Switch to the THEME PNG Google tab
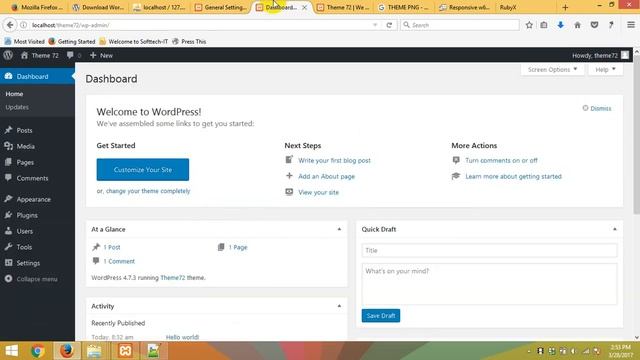The width and height of the screenshot is (640, 360). [404, 7]
